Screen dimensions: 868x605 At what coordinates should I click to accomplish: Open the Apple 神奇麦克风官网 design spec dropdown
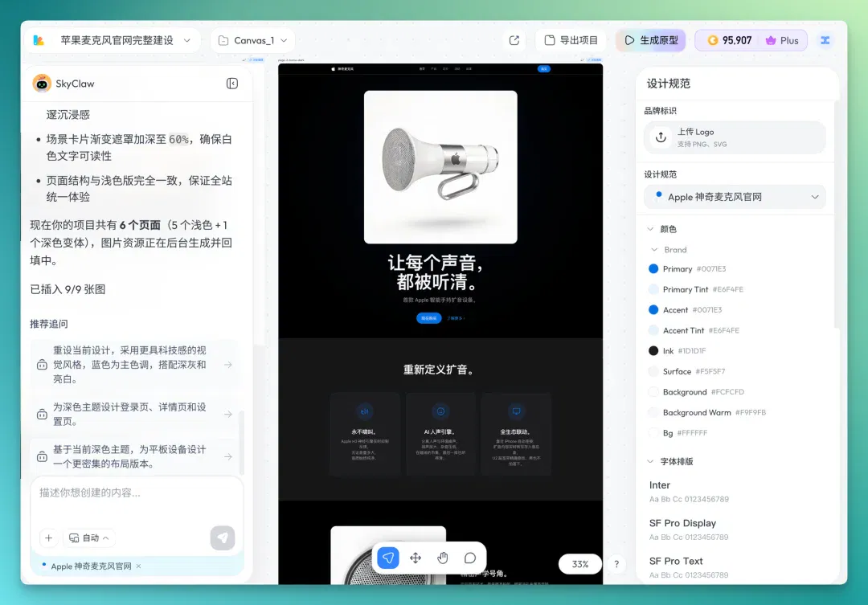[x=735, y=197]
